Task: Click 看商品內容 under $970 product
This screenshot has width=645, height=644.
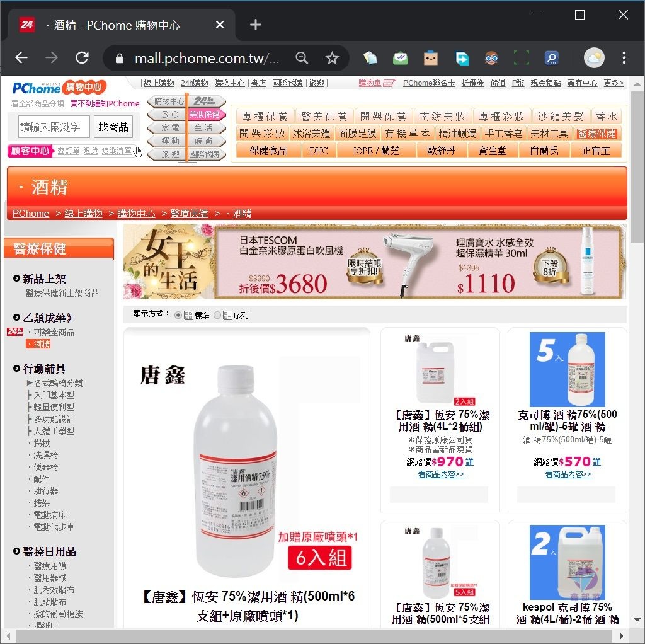Action: pyautogui.click(x=441, y=474)
